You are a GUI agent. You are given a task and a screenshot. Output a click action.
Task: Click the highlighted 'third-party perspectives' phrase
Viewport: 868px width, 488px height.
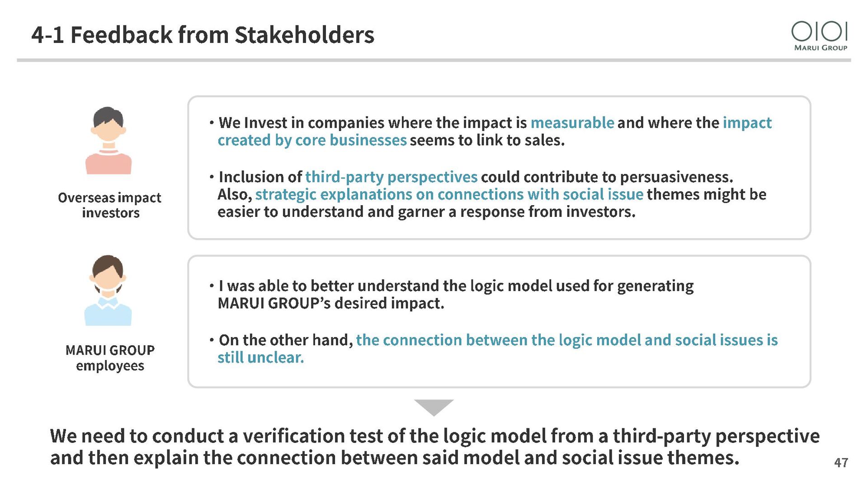pyautogui.click(x=391, y=177)
